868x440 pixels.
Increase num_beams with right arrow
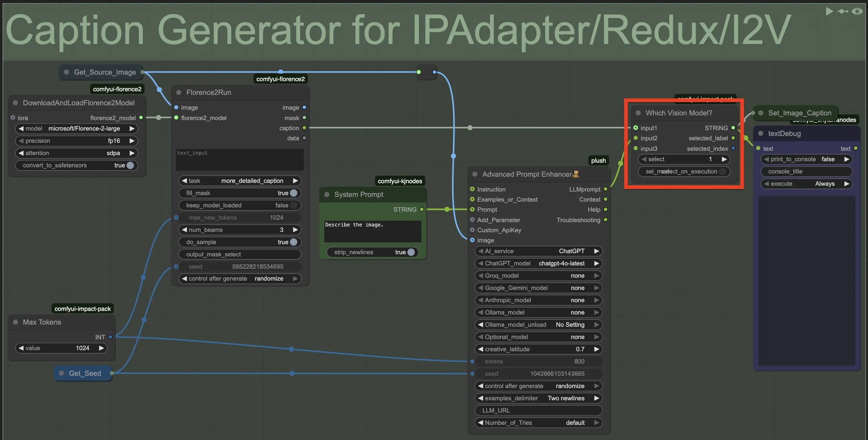pyautogui.click(x=295, y=230)
